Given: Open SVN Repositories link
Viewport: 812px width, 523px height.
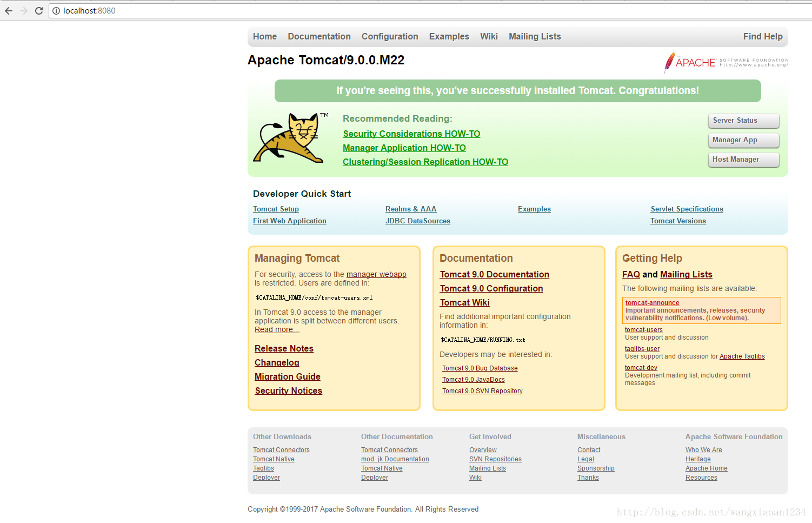Looking at the screenshot, I should pos(495,460).
